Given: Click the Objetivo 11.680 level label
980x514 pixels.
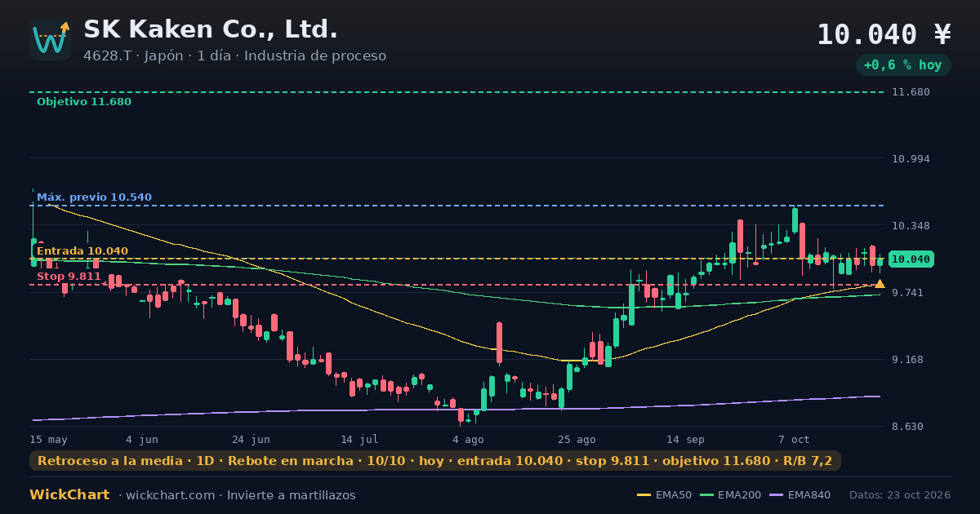Looking at the screenshot, I should [84, 102].
